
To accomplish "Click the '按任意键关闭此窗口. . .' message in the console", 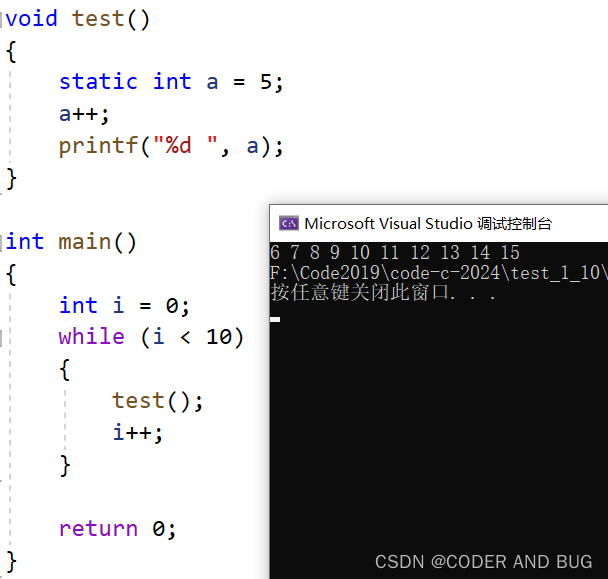I will [x=383, y=292].
